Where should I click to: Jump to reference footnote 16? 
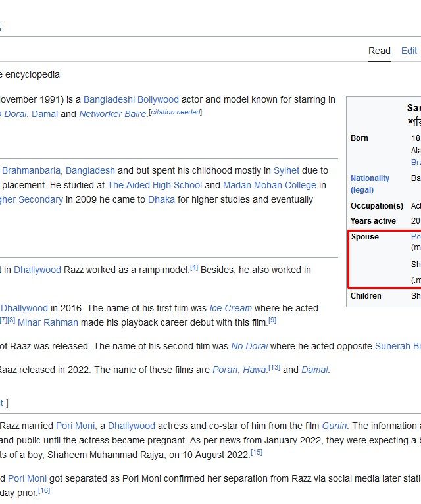pyautogui.click(x=44, y=490)
